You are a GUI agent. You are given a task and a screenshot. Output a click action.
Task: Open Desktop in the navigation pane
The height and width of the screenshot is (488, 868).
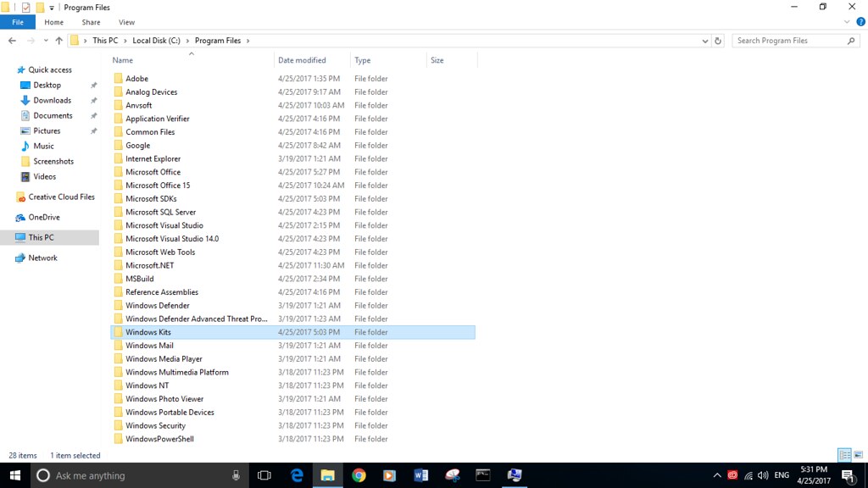click(x=47, y=86)
